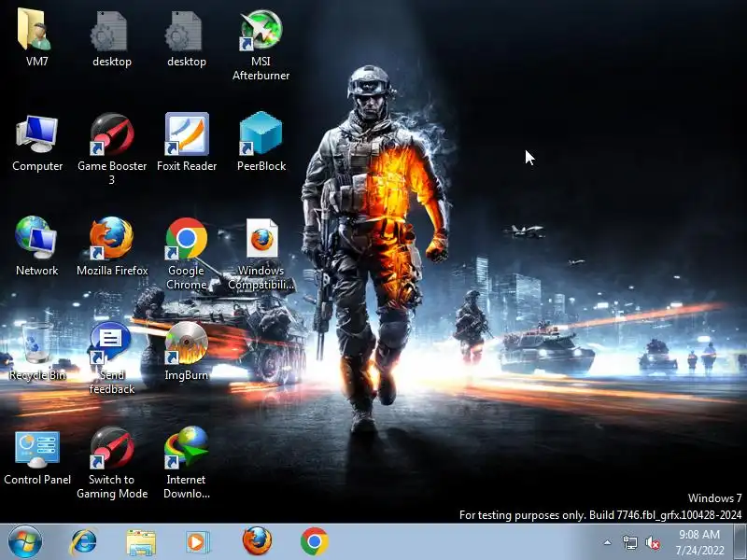Open the clock showing 9:08 AM
Image resolution: width=747 pixels, height=560 pixels.
click(x=699, y=542)
